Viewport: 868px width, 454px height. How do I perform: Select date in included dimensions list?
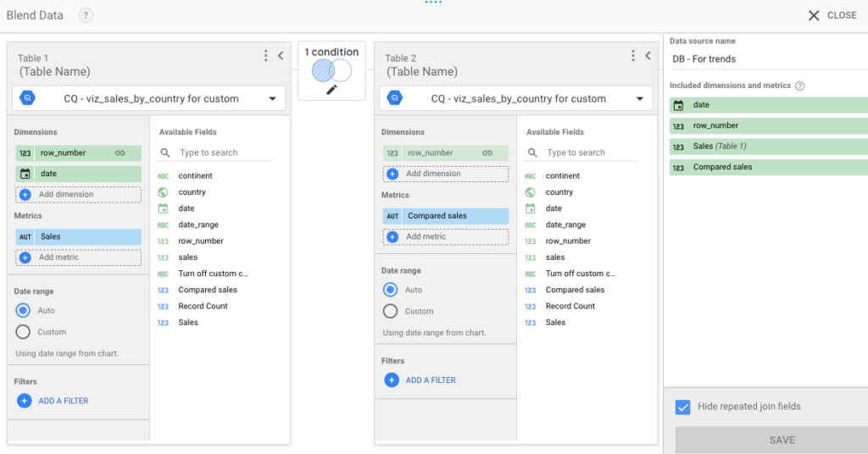click(768, 105)
